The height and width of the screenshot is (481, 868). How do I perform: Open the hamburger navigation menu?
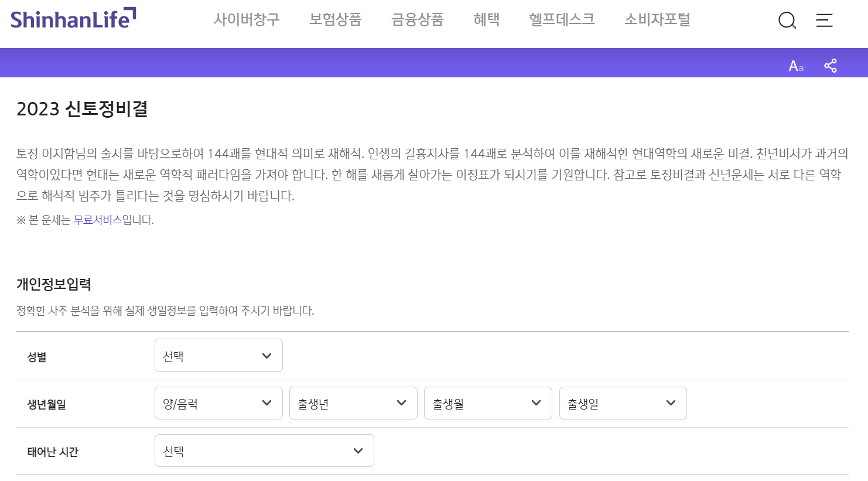pyautogui.click(x=824, y=21)
